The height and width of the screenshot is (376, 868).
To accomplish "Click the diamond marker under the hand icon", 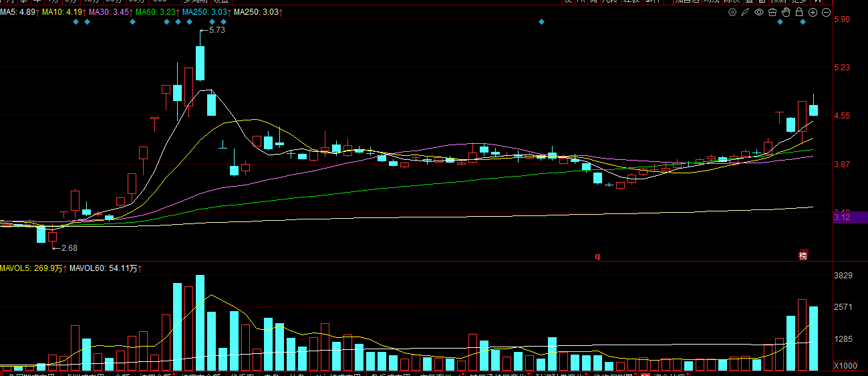I will pos(780,22).
